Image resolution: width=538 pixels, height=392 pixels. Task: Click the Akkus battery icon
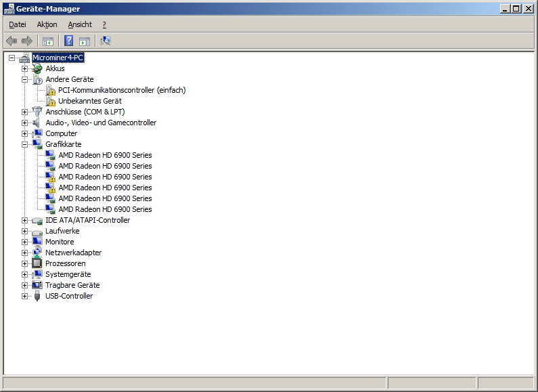[37, 68]
